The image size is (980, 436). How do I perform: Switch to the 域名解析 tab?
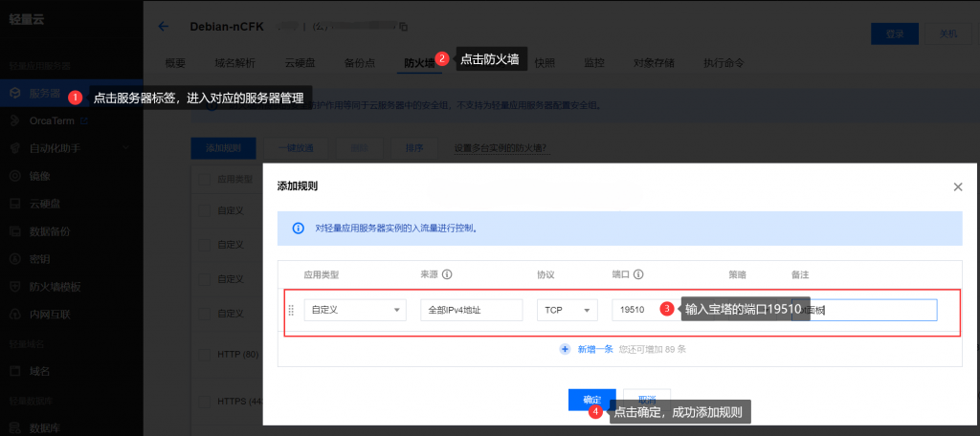point(234,63)
